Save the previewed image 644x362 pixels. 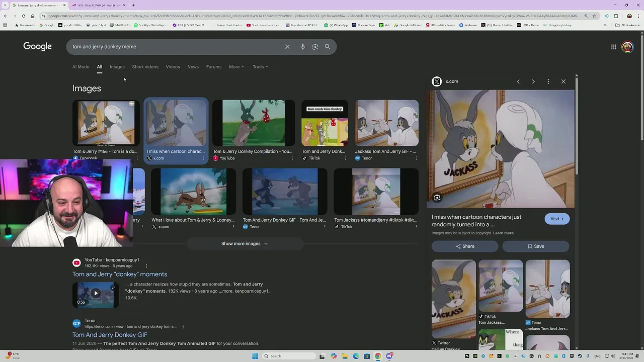(536, 246)
